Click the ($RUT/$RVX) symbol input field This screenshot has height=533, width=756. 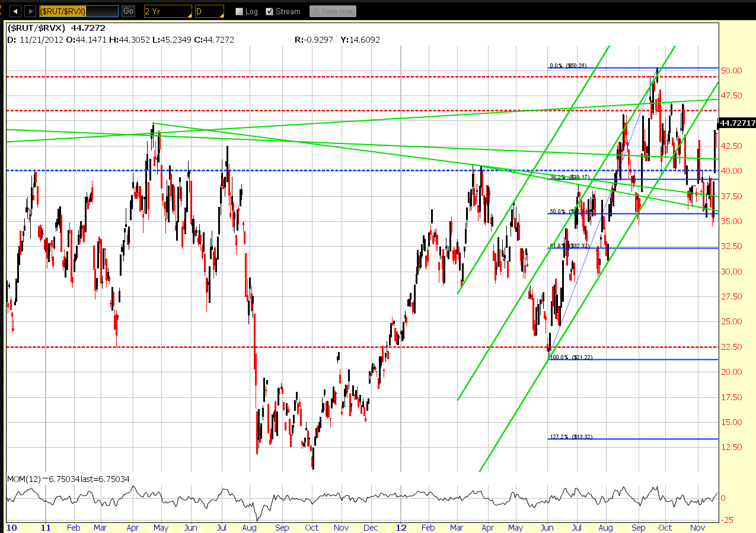79,11
